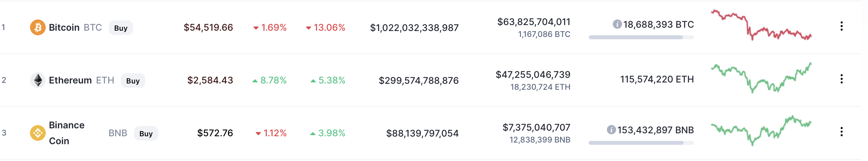This screenshot has width=868, height=161.
Task: Open the Binance Coin name link
Action: [67, 133]
